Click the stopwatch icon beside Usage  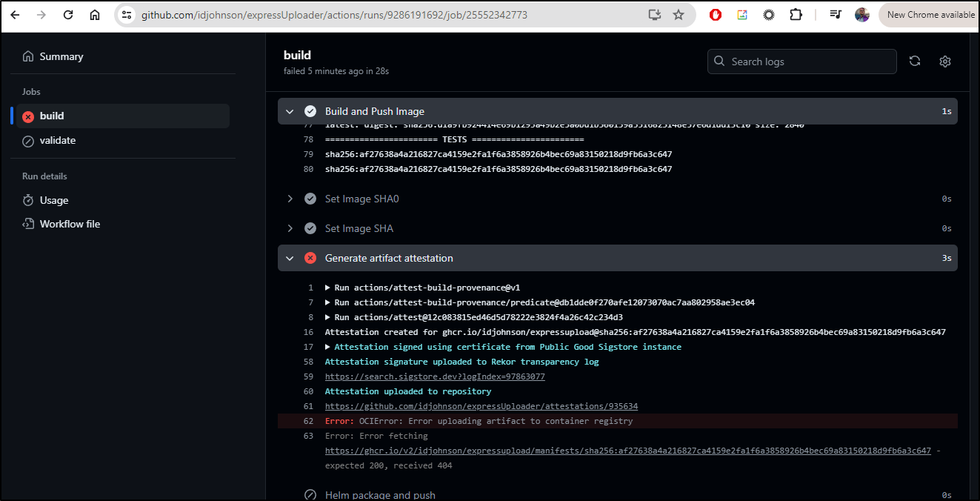[28, 200]
